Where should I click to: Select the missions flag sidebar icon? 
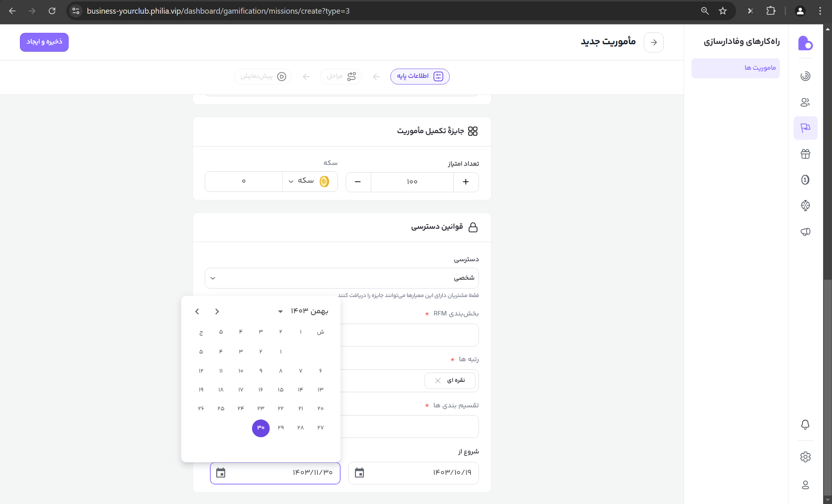pos(805,128)
